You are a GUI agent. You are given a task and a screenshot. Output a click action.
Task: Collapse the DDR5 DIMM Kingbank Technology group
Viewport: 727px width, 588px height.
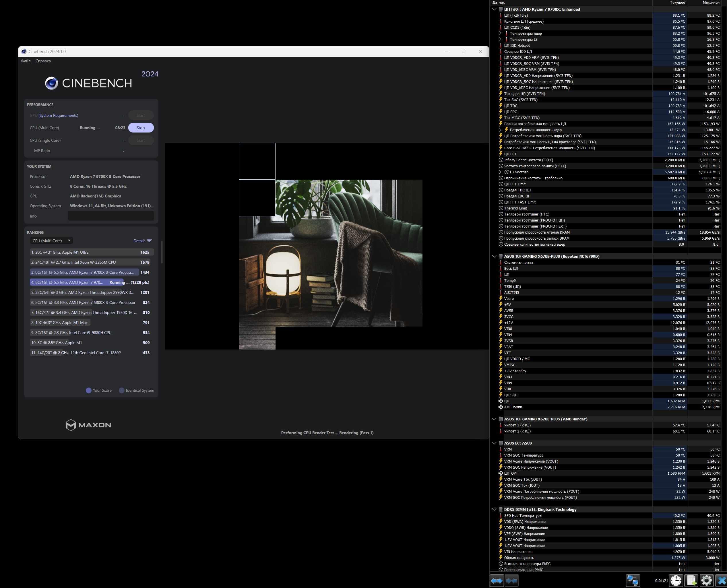tap(494, 509)
